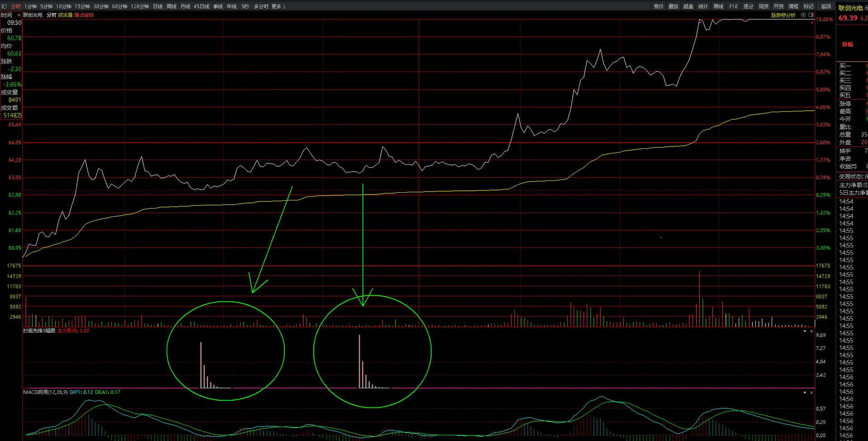Toggle the side panel icon beside 涨跌停分析
Image resolution: width=868 pixels, height=441 pixels.
pos(811,15)
